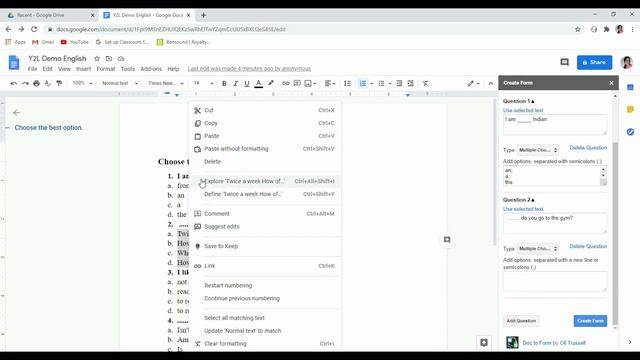Open the Normal text styles dropdown

point(120,83)
